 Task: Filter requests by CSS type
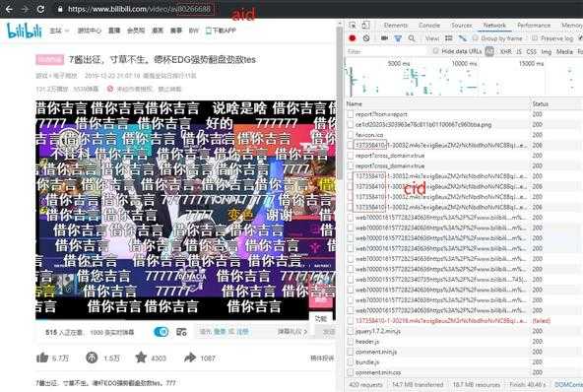point(532,51)
